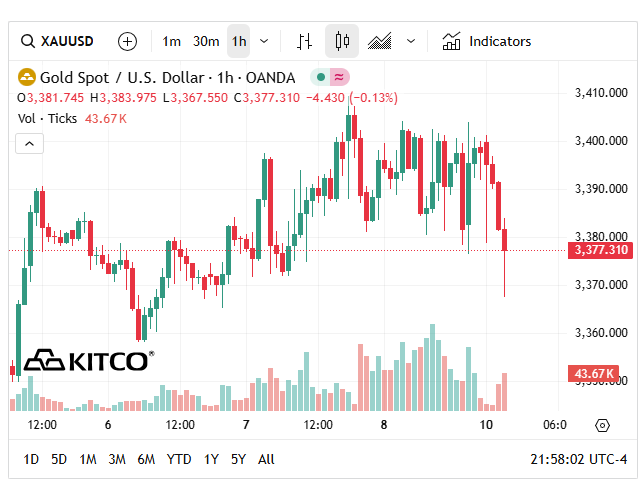Collapse the indicator legend with chevron
The image size is (642, 490).
pyautogui.click(x=29, y=144)
